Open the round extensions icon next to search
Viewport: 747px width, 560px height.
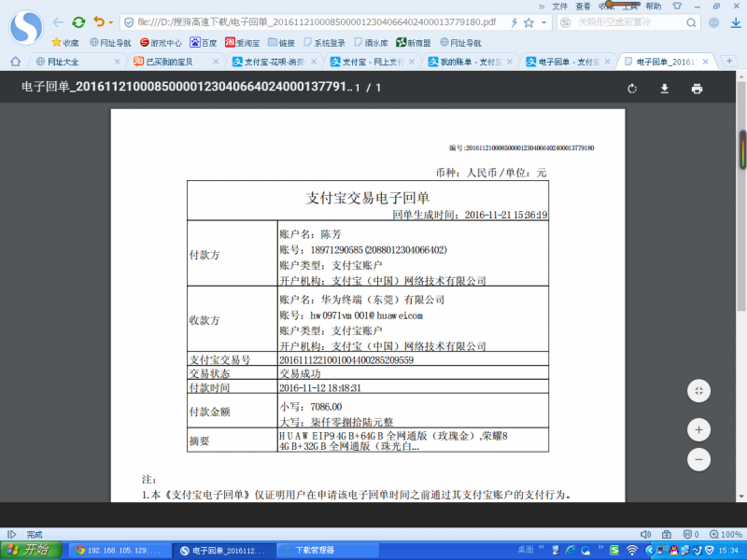click(x=713, y=22)
